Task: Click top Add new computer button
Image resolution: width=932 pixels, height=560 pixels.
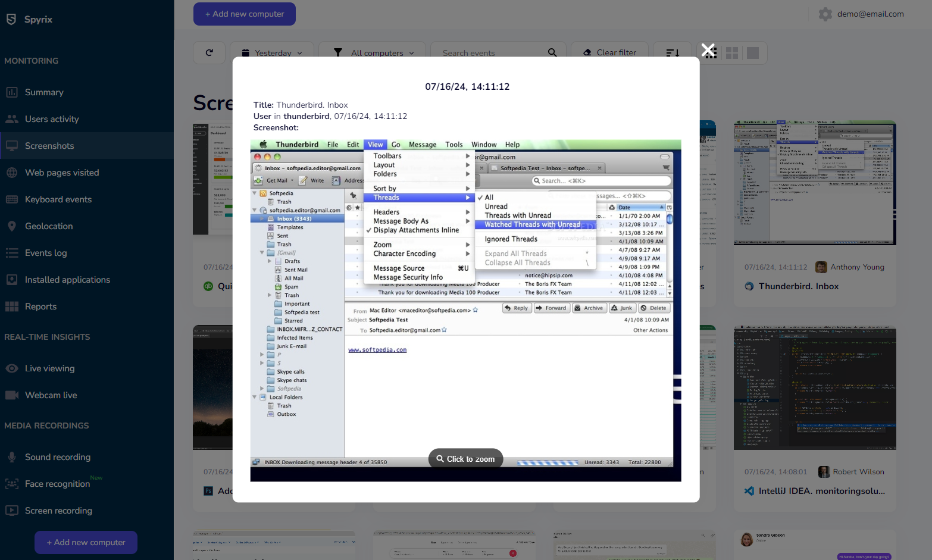Action: click(x=245, y=14)
